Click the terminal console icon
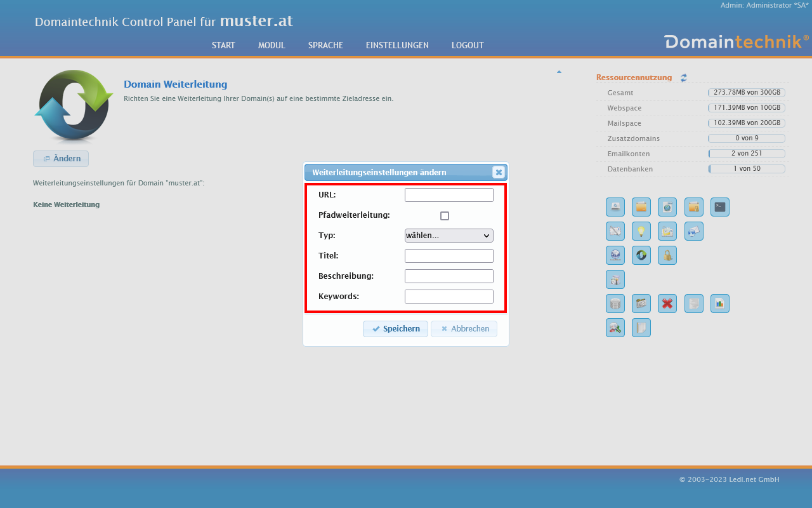812x508 pixels. tap(719, 207)
